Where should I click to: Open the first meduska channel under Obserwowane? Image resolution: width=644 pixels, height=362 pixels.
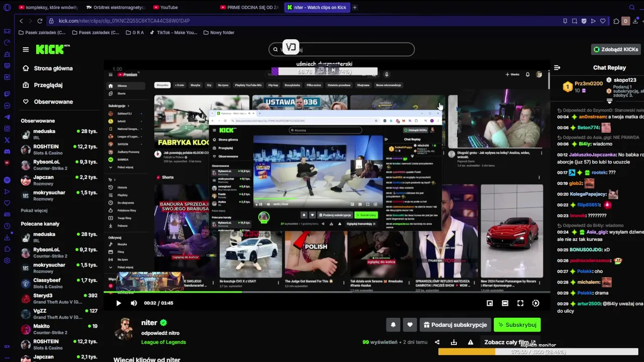pos(59,134)
